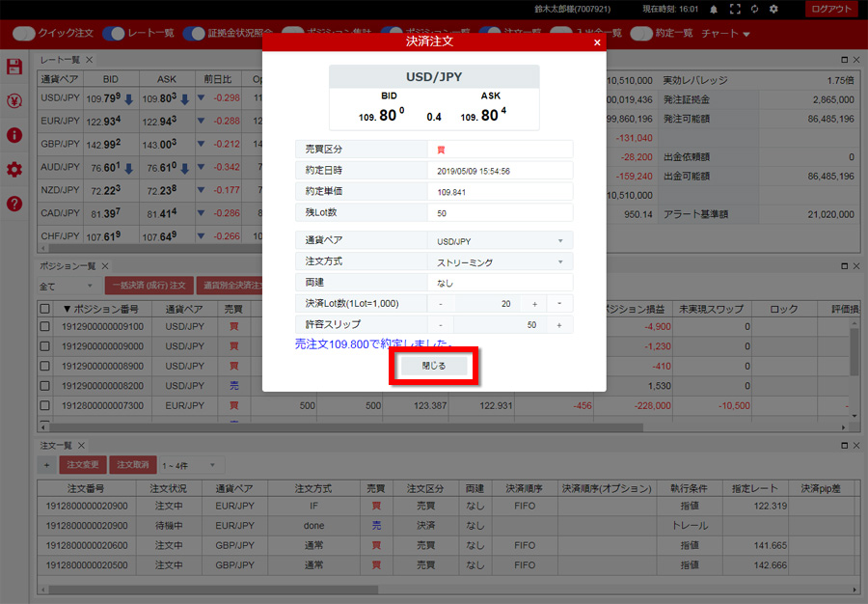Click the save layout floppy icon
Image resolution: width=868 pixels, height=604 pixels.
14,67
